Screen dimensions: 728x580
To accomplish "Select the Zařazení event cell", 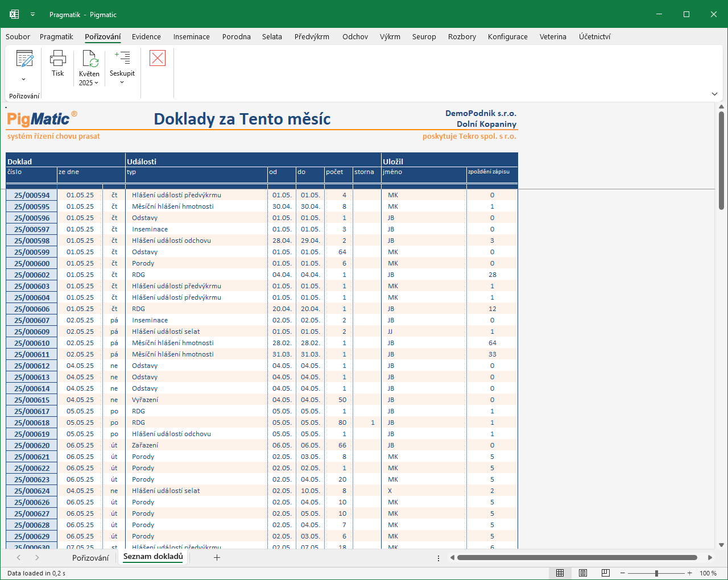I will pyautogui.click(x=196, y=445).
